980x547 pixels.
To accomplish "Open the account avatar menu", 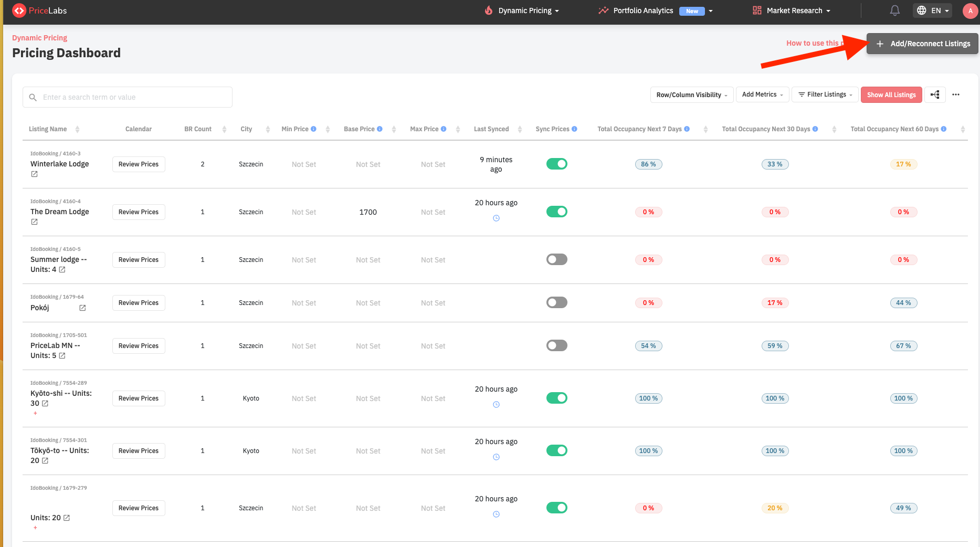I will 970,10.
